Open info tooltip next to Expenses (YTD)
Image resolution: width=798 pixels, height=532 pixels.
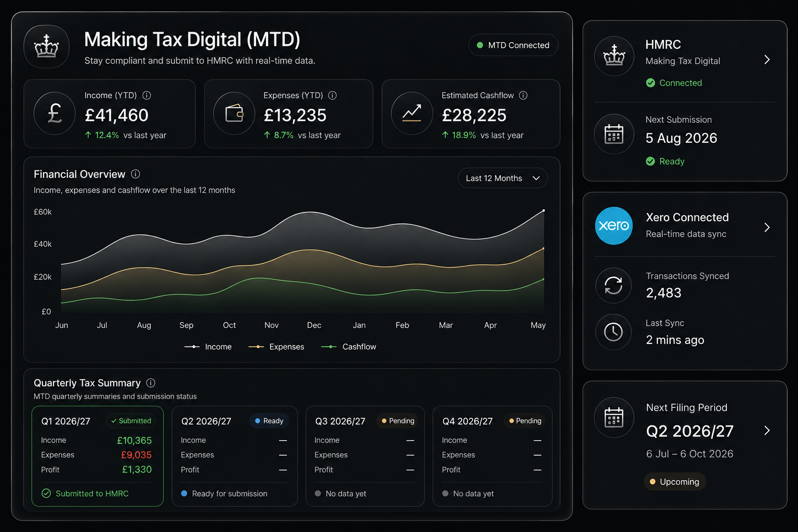point(332,96)
